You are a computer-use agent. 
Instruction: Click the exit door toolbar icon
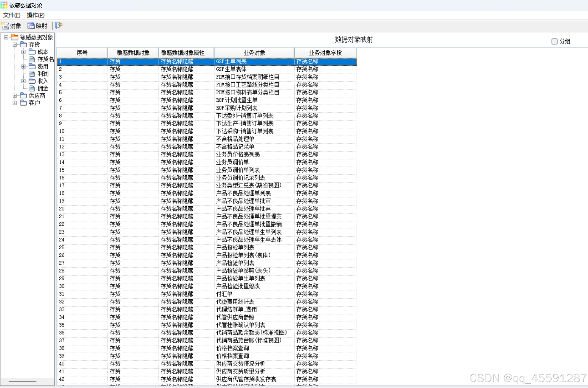[x=59, y=25]
